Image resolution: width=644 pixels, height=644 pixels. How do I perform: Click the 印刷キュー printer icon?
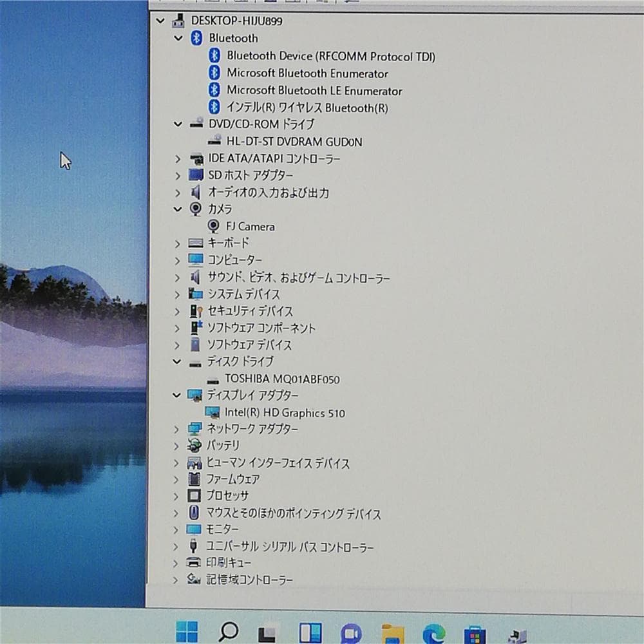tap(194, 563)
